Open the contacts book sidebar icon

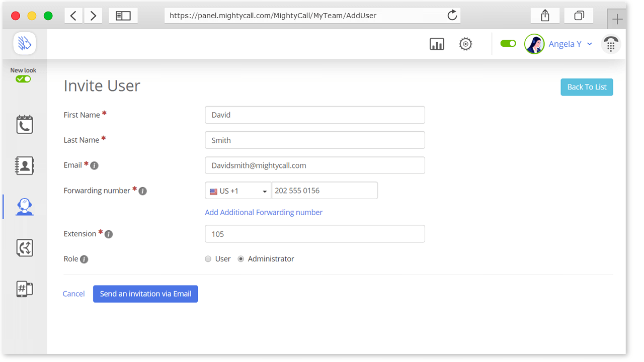(x=25, y=165)
